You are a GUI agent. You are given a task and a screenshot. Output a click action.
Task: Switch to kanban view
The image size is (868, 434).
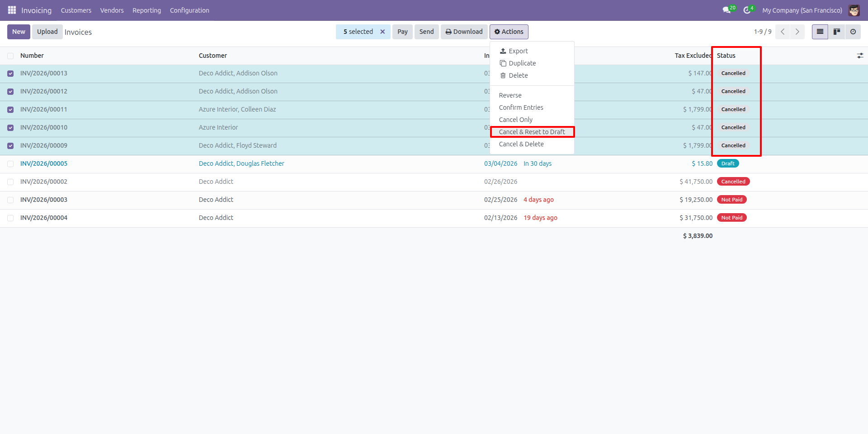[x=836, y=32]
